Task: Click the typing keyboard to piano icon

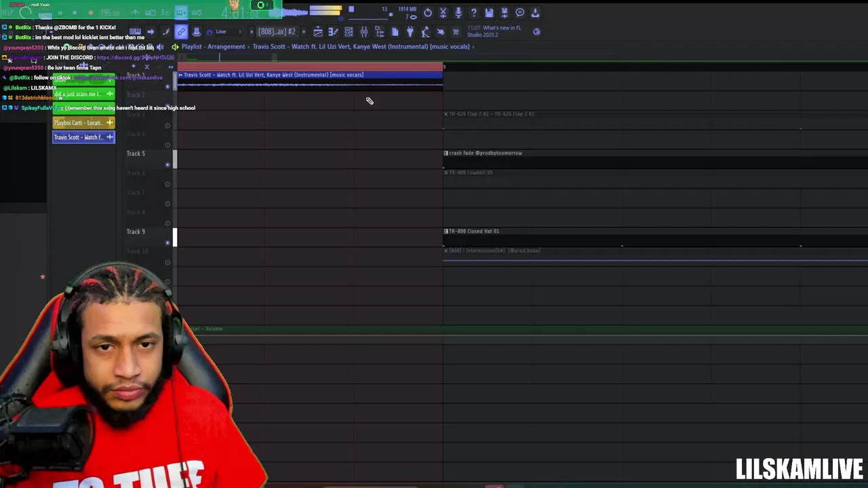Action: coord(135,31)
